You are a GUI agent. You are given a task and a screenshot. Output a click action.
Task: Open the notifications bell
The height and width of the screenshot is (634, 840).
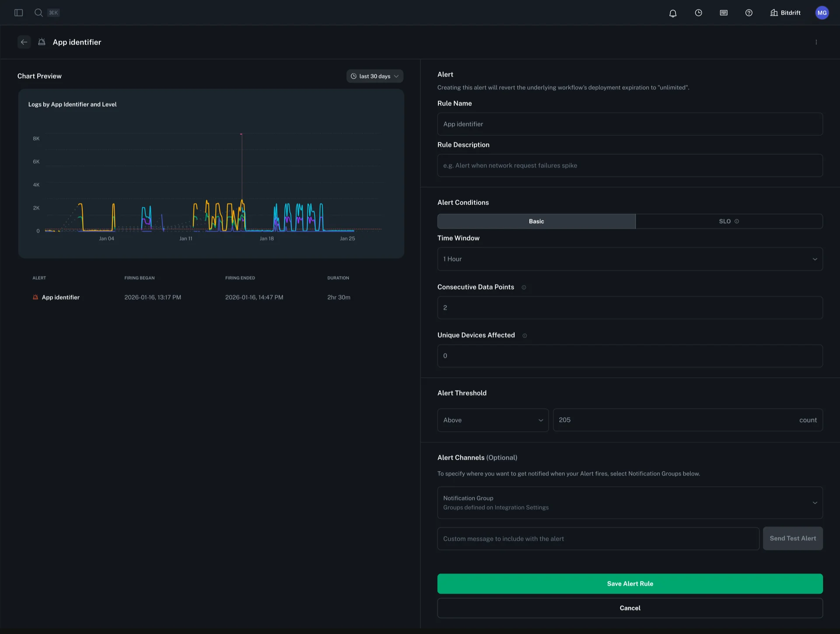tap(673, 13)
